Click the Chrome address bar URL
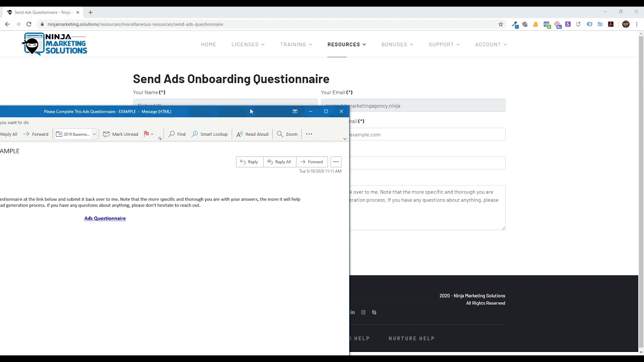 tap(135, 24)
